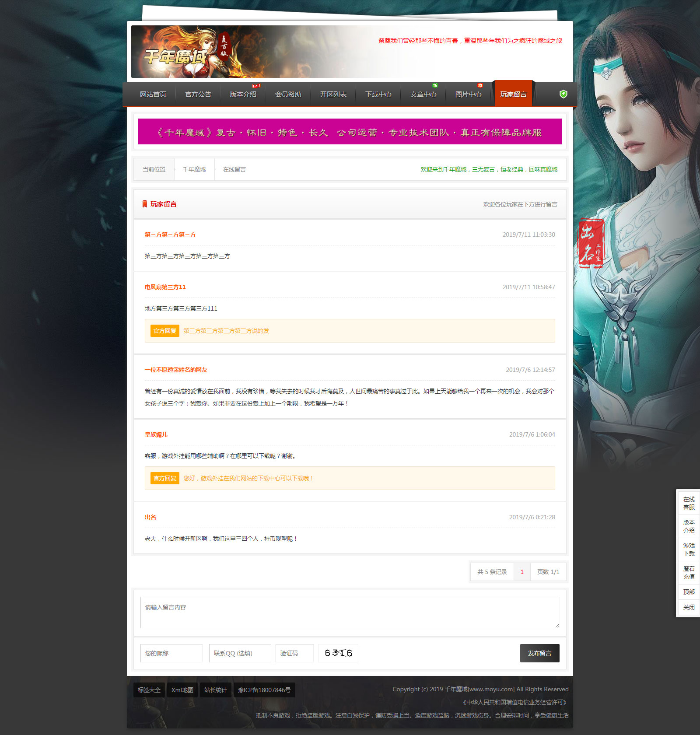Focus the 请输入留言内容 message textarea
Image resolution: width=700 pixels, height=735 pixels.
(x=350, y=612)
